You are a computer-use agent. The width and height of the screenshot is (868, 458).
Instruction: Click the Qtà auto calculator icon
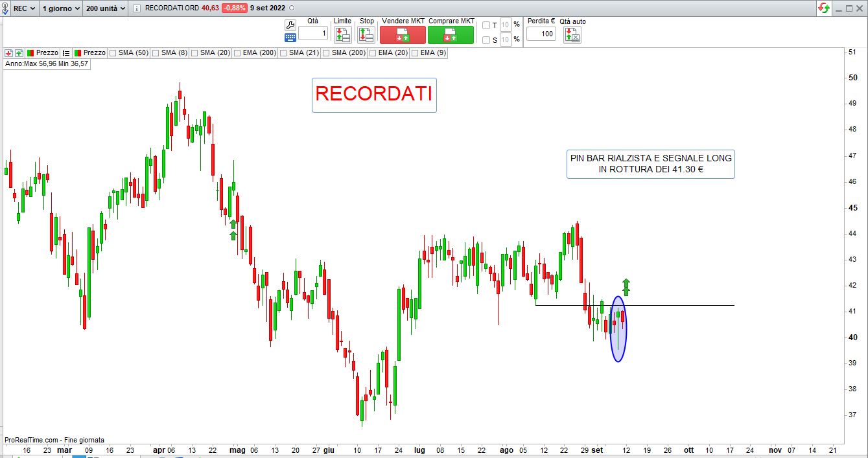point(572,35)
